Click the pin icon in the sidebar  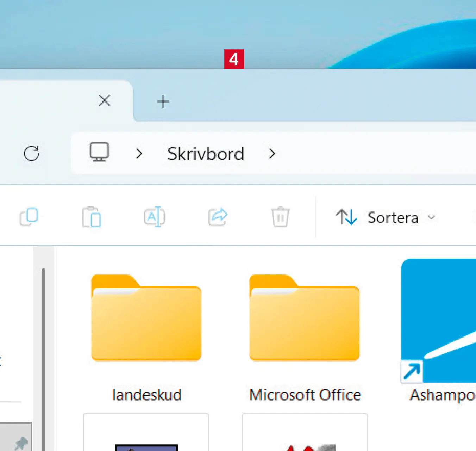[20, 443]
